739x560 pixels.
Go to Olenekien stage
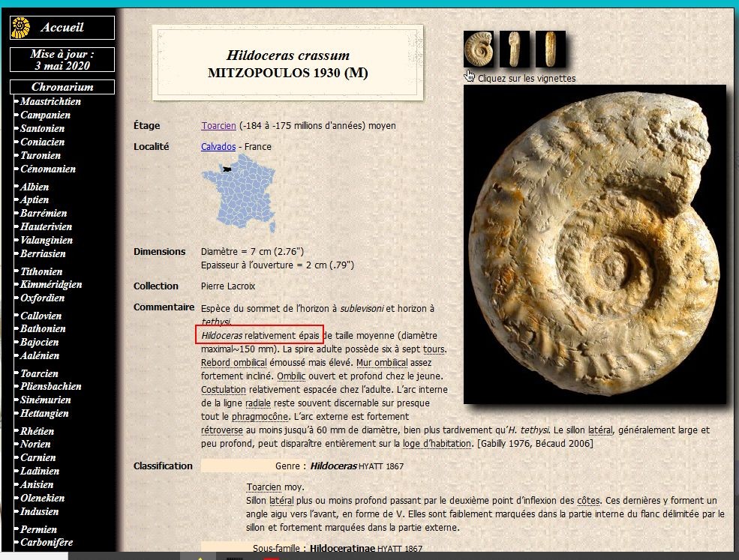coord(43,498)
